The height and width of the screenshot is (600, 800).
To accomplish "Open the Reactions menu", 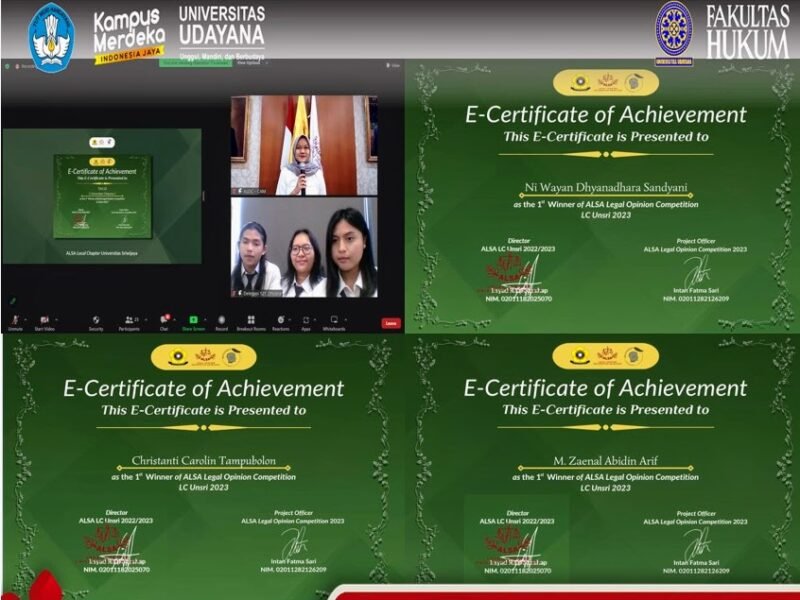I will point(280,321).
